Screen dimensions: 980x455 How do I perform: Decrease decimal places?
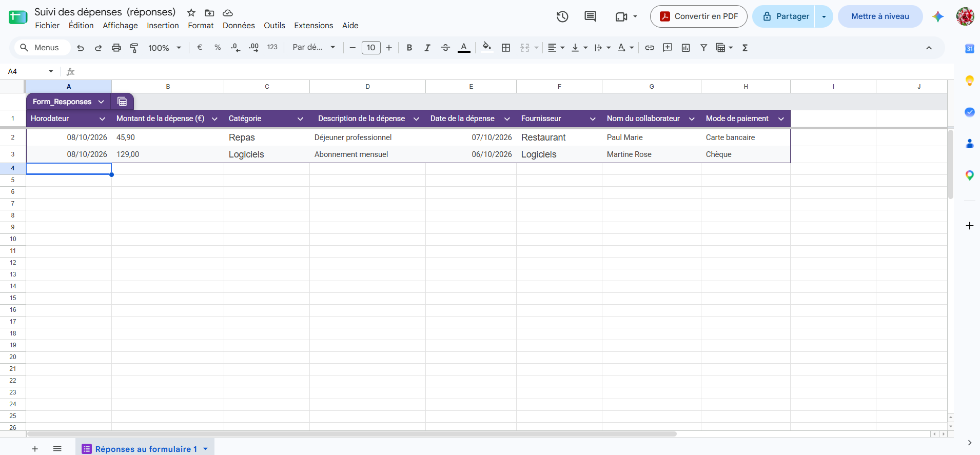(236, 48)
